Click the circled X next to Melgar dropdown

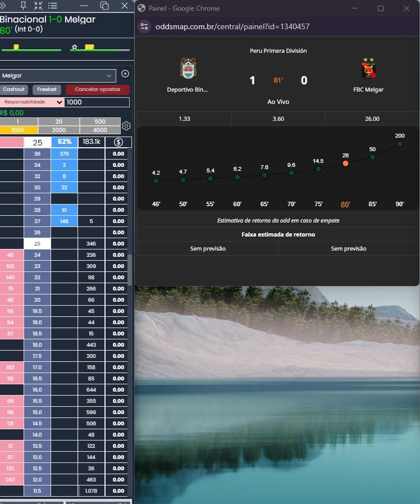click(125, 74)
